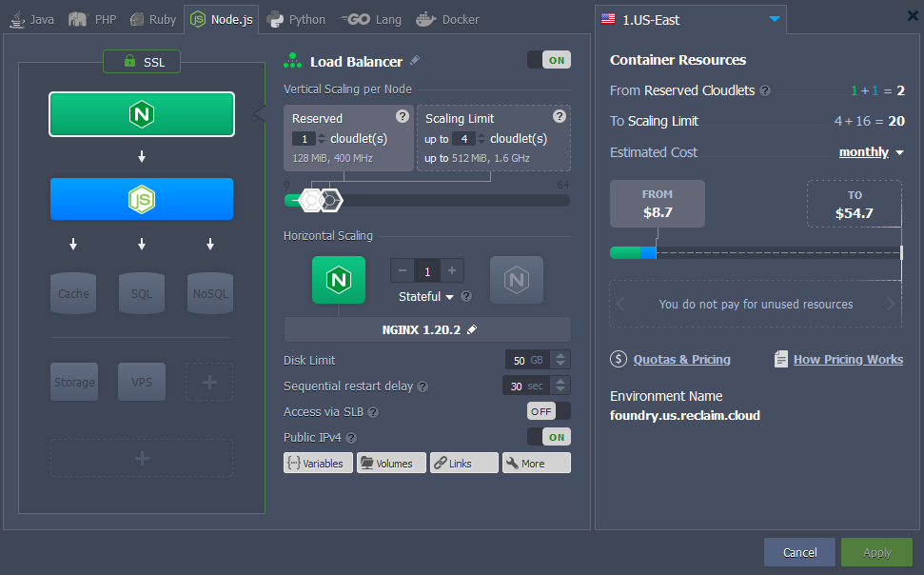Open the More settings button

point(537,463)
